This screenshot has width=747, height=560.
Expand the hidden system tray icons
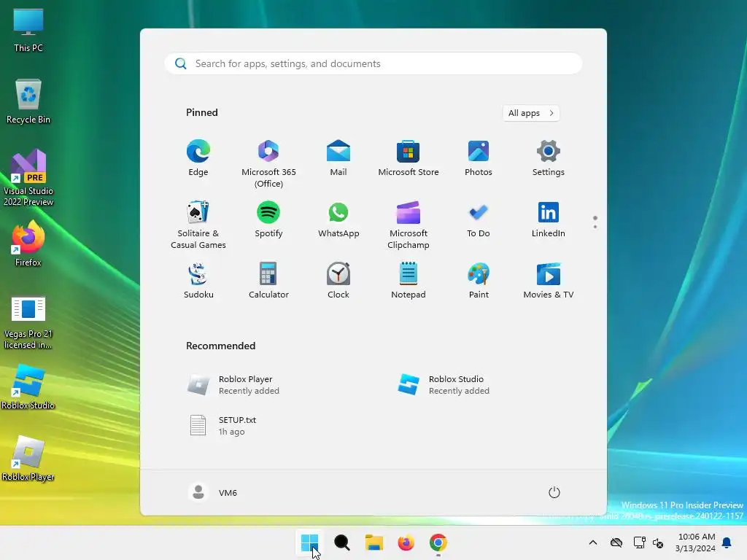[592, 542]
